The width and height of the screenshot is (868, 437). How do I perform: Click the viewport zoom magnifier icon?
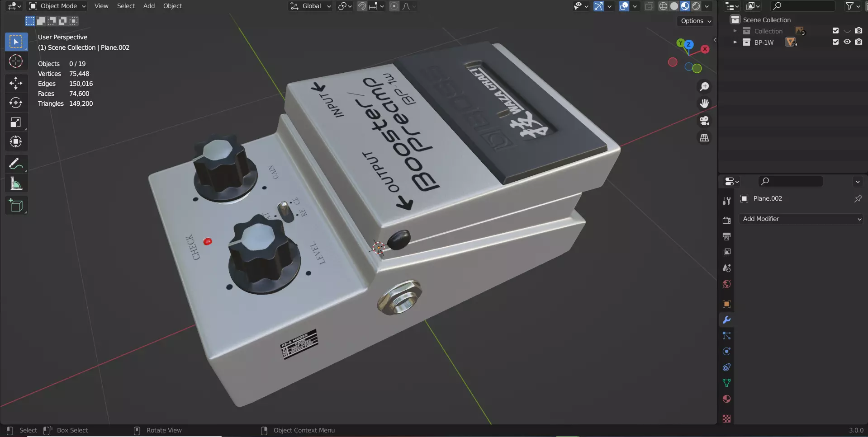pos(704,86)
